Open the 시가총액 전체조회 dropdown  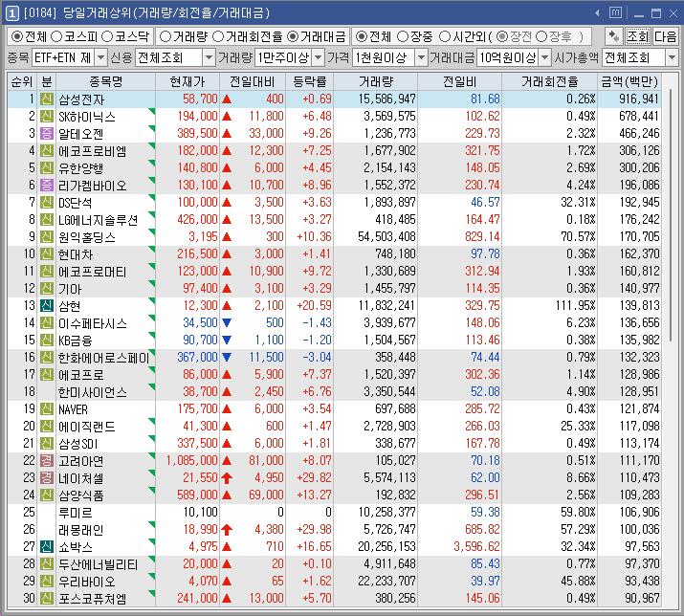click(672, 57)
